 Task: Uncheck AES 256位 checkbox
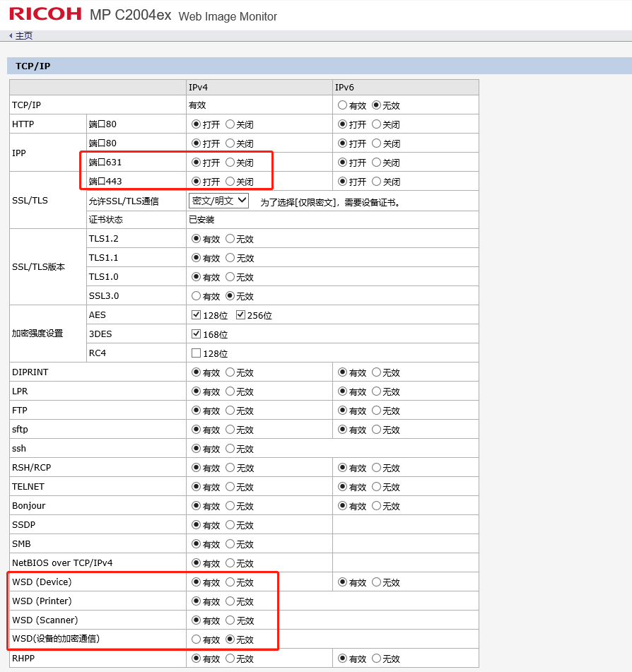(241, 315)
